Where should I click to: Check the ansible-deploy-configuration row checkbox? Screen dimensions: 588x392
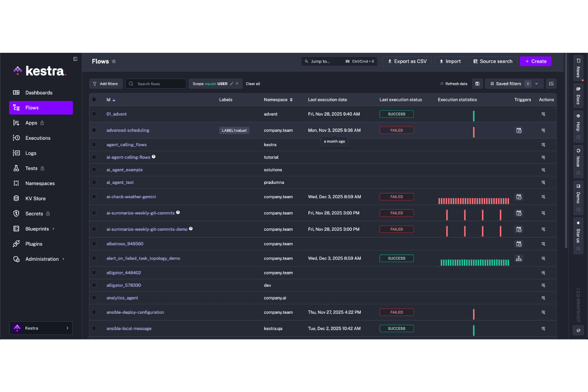tap(94, 312)
